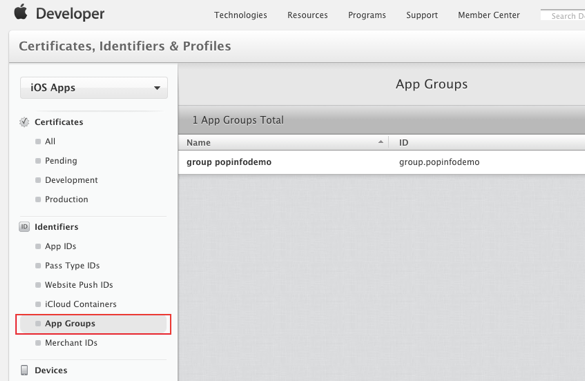This screenshot has width=585, height=381.
Task: Click the group.popinfodemo ID cell
Action: coord(439,162)
